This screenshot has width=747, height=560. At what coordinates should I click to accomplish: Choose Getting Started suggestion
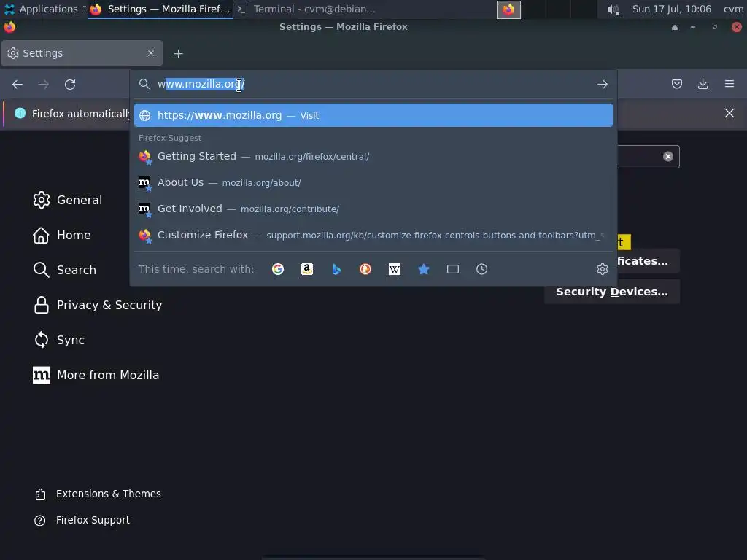(373, 156)
